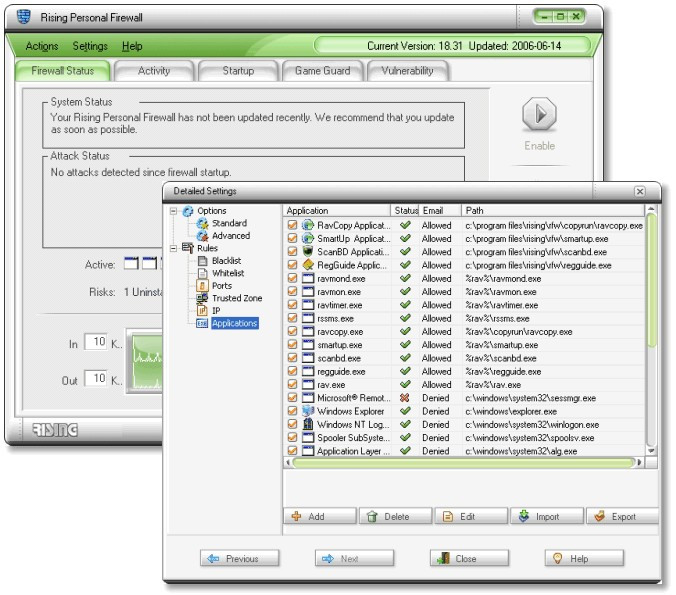Click the RavCopy Application program icon
The height and width of the screenshot is (595, 676).
(308, 225)
